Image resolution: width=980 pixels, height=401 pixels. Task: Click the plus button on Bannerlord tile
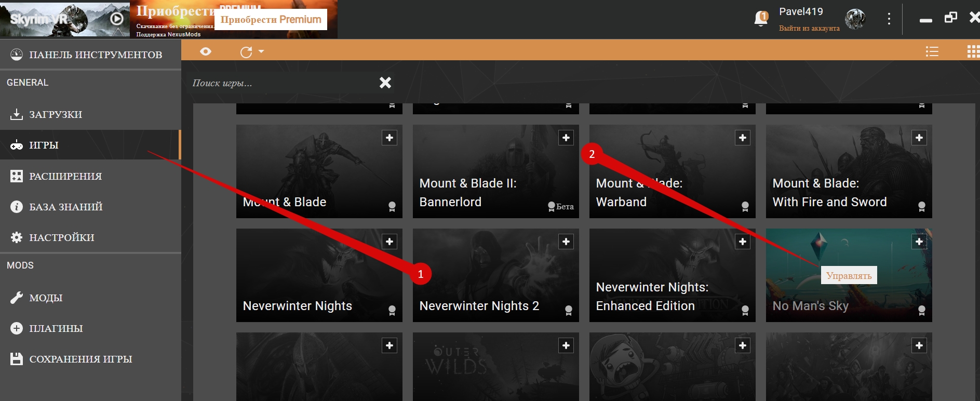point(566,138)
